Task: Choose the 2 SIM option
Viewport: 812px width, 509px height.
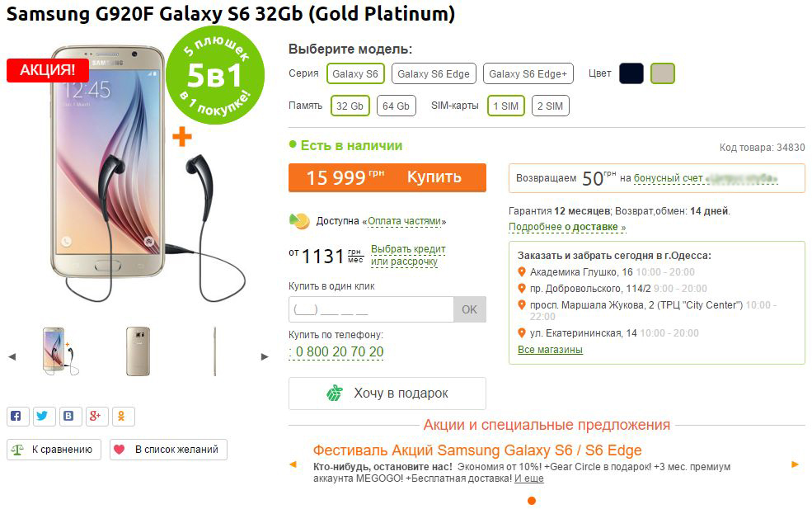Action: (550, 106)
